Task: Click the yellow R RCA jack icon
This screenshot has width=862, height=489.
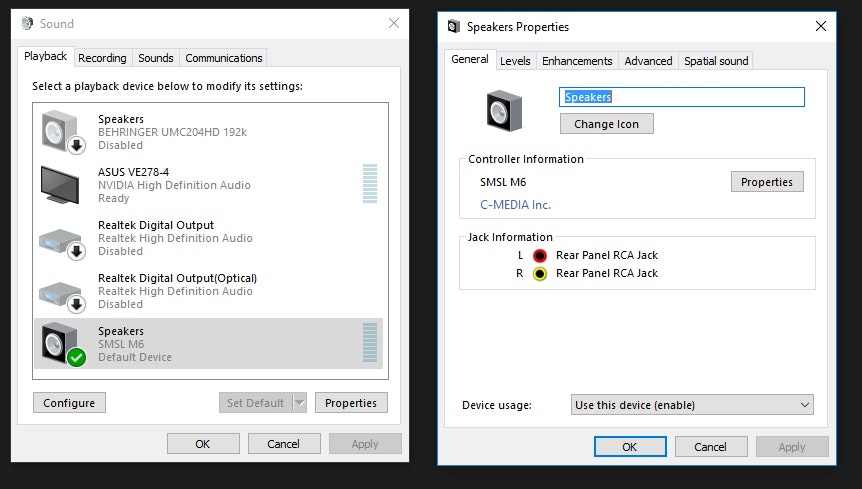Action: (x=540, y=273)
